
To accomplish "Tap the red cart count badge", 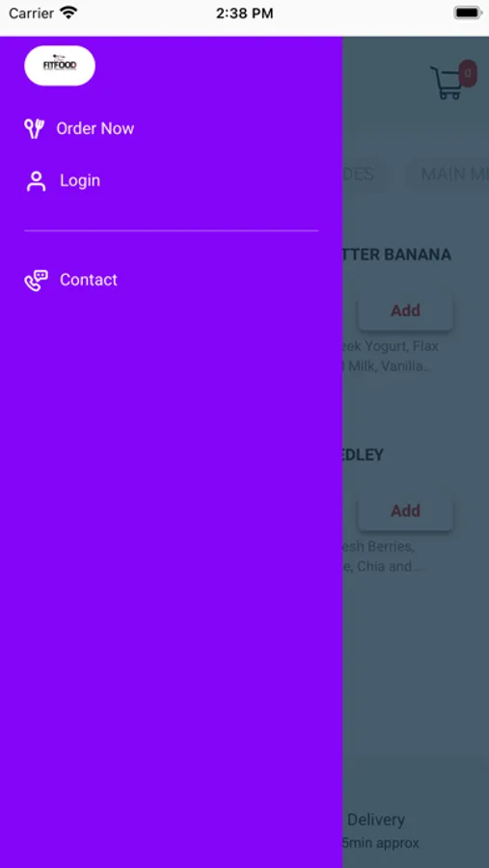I will click(x=468, y=73).
